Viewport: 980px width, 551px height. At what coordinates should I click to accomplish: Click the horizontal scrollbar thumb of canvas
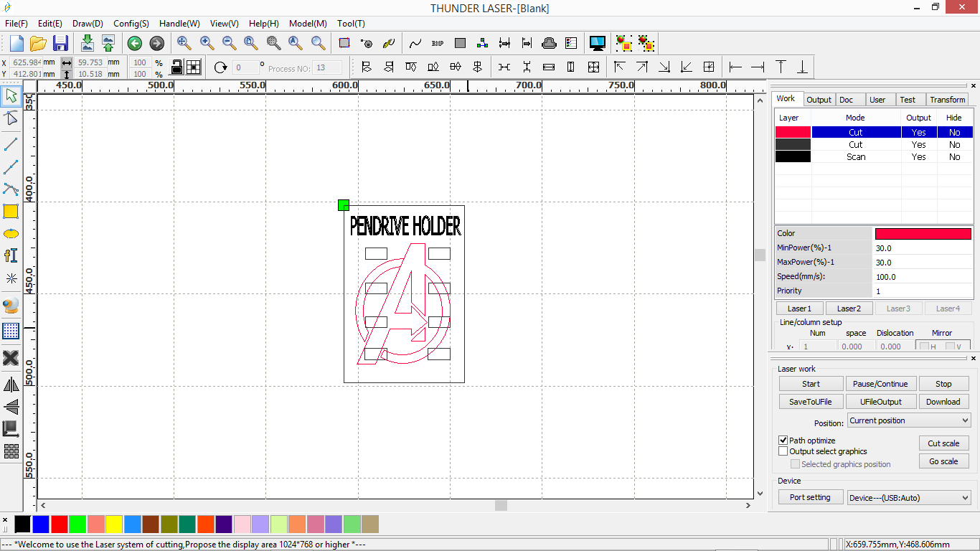tap(501, 505)
